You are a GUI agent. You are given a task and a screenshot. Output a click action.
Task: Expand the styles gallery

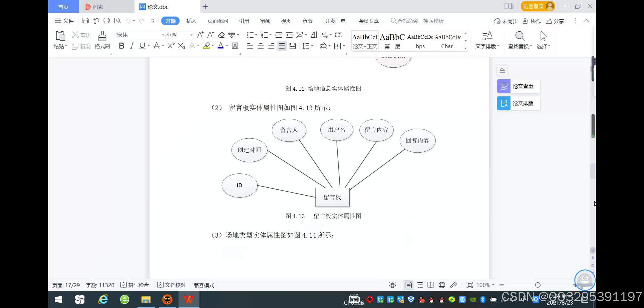(x=466, y=48)
